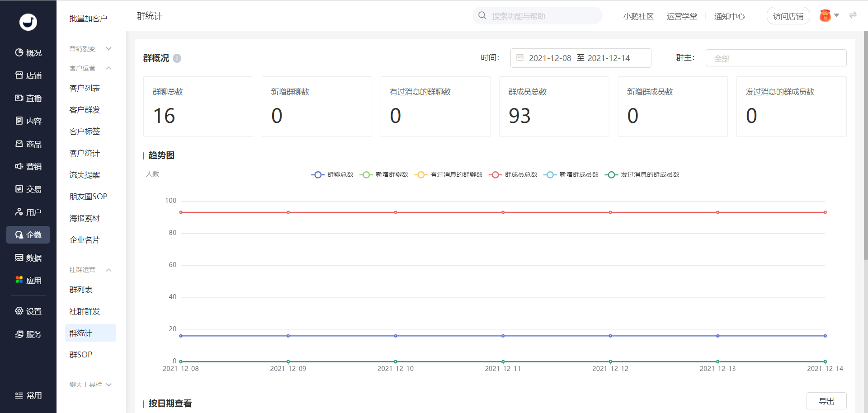
Task: Hide the 发过消息的群成员数 legend series
Action: click(x=642, y=174)
